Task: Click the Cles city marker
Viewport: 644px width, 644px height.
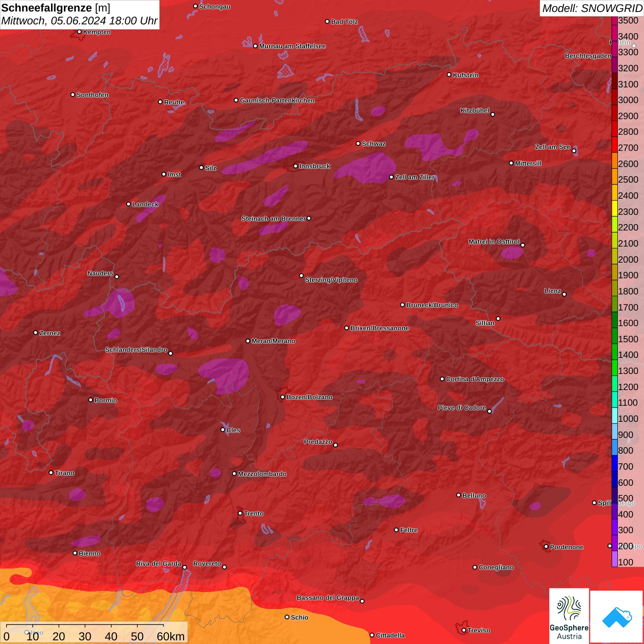Action: click(223, 430)
